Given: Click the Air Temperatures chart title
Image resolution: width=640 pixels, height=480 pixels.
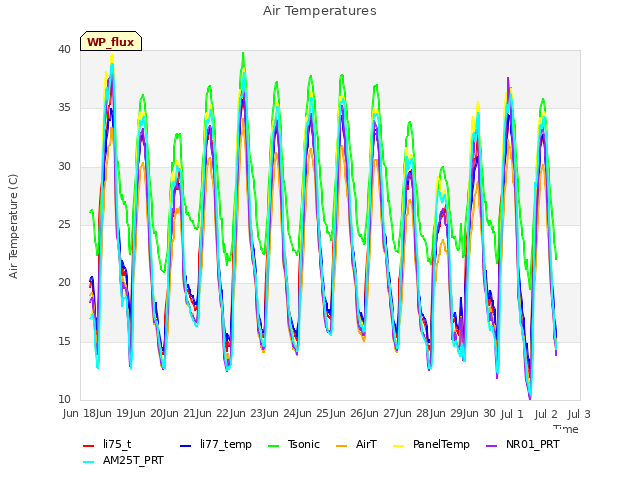Looking at the screenshot, I should (x=320, y=11).
